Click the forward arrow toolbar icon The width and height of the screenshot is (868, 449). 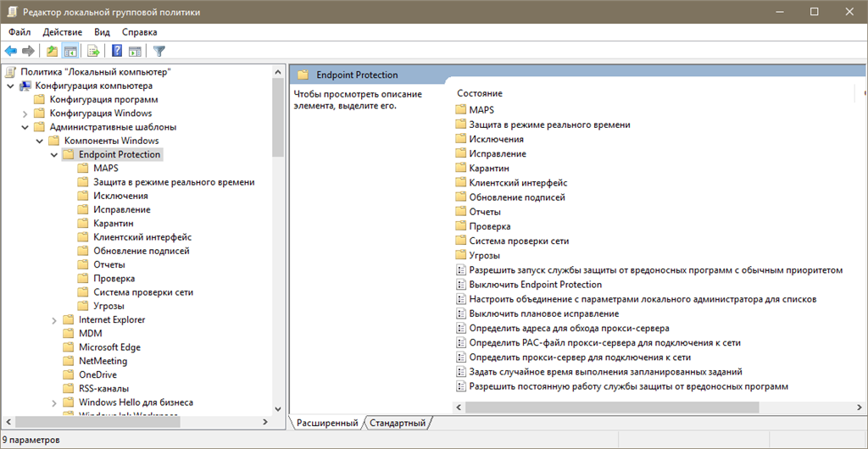pos(28,52)
